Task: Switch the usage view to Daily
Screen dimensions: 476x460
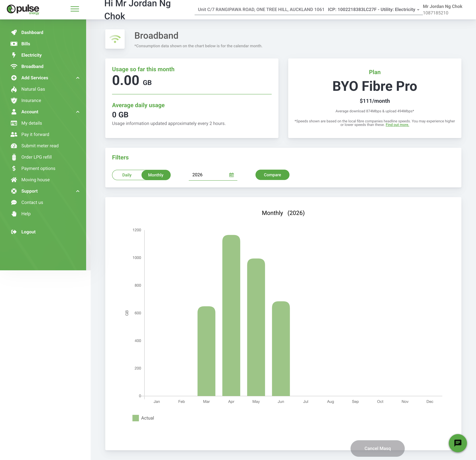Action: click(127, 175)
